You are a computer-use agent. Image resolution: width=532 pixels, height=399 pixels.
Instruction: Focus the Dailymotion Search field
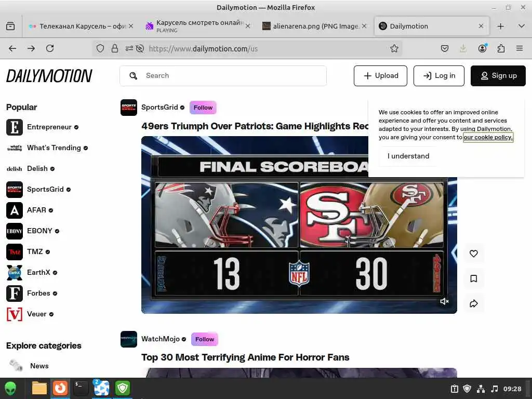pos(223,76)
